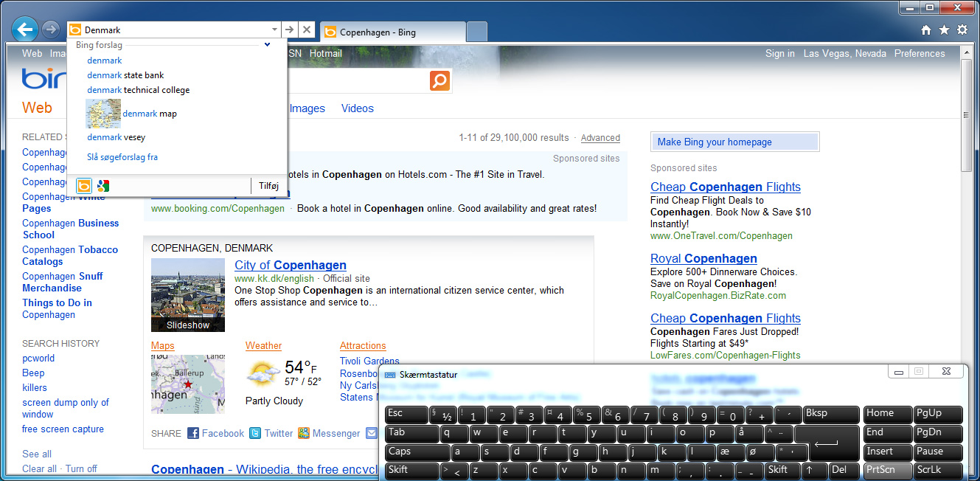Click 'See all' under search history
Image resolution: width=980 pixels, height=481 pixels.
37,454
